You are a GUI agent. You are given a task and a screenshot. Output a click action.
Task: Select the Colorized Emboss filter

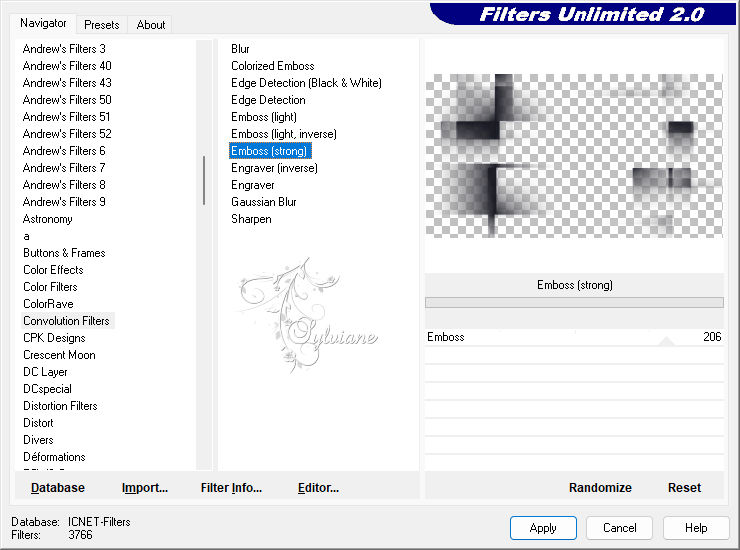(273, 66)
